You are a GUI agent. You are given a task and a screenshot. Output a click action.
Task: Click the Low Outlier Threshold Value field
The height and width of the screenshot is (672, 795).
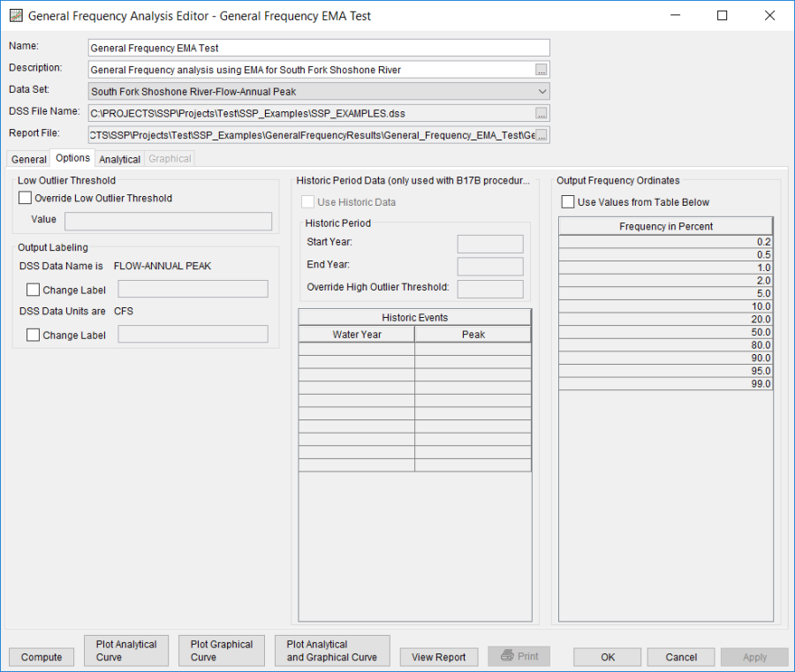(169, 222)
